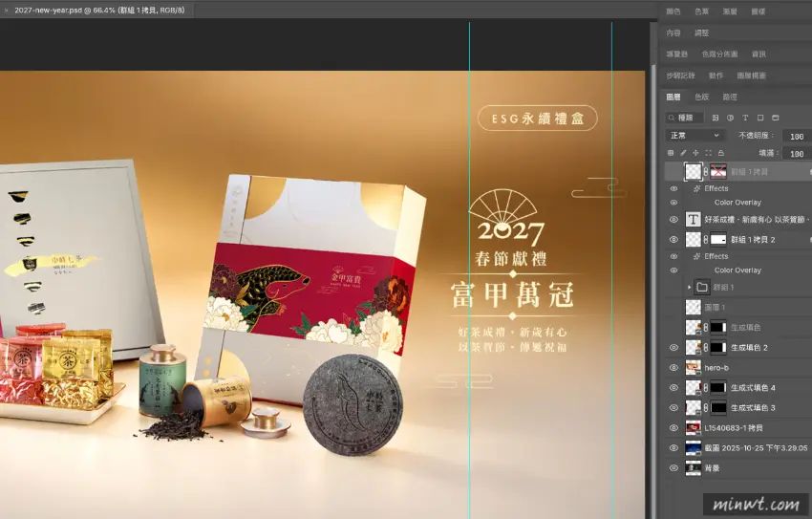Hide the L1540683-1 拷貝 layer
The height and width of the screenshot is (519, 812).
coord(673,428)
